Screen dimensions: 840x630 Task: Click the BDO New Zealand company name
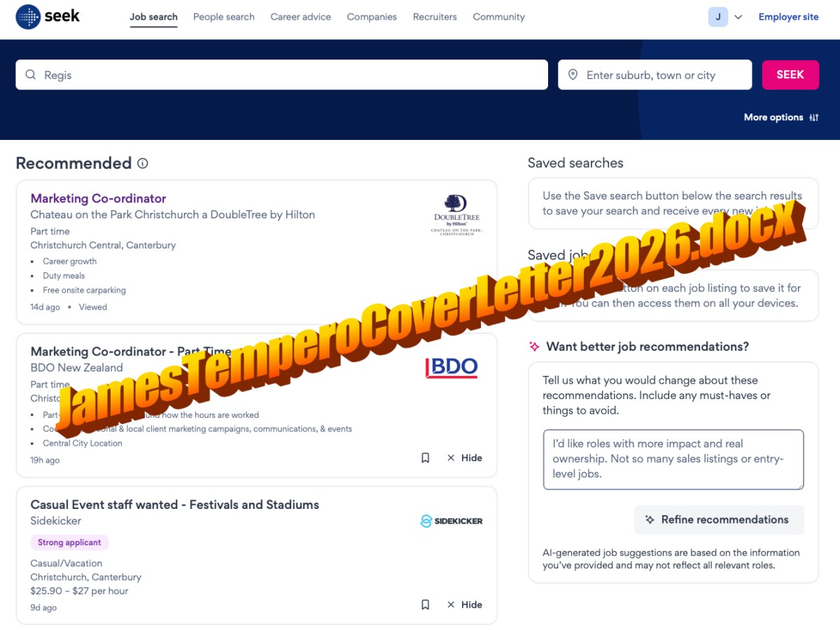tap(76, 367)
